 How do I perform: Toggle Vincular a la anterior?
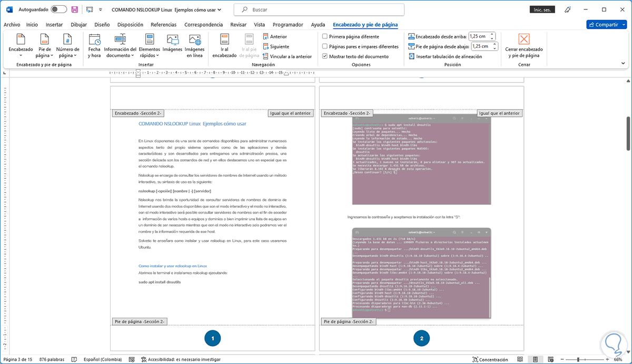287,56
